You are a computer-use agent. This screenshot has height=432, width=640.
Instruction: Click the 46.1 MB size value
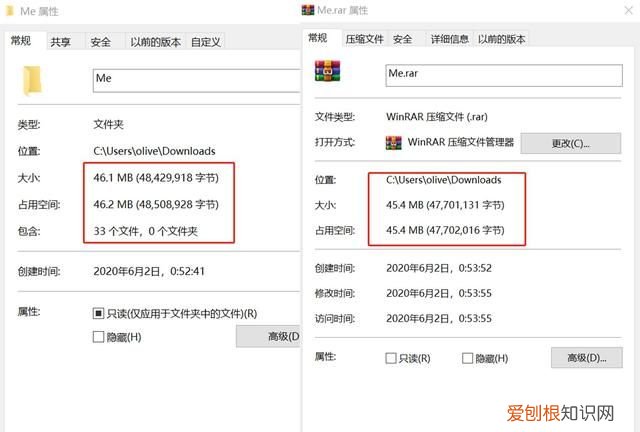pos(156,178)
